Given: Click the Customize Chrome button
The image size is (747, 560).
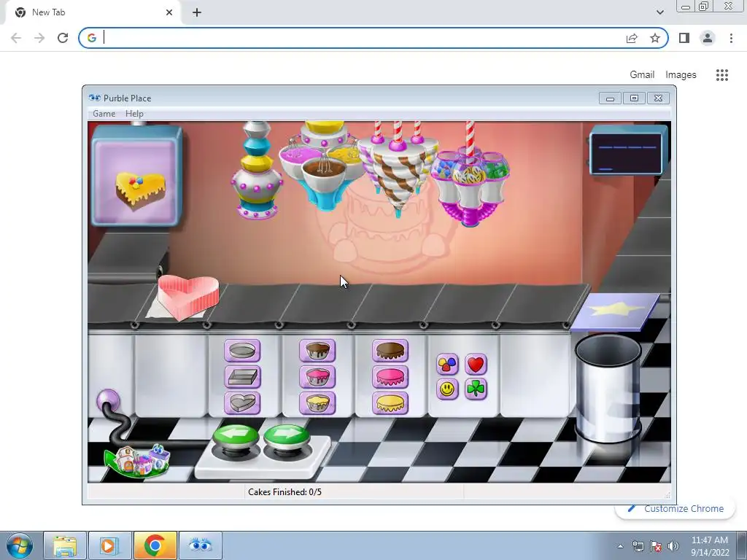Looking at the screenshot, I should click(x=676, y=508).
